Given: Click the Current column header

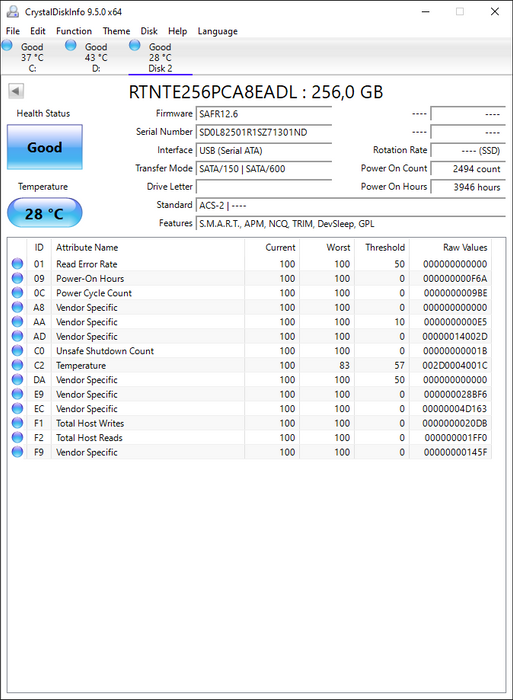Looking at the screenshot, I should point(272,247).
